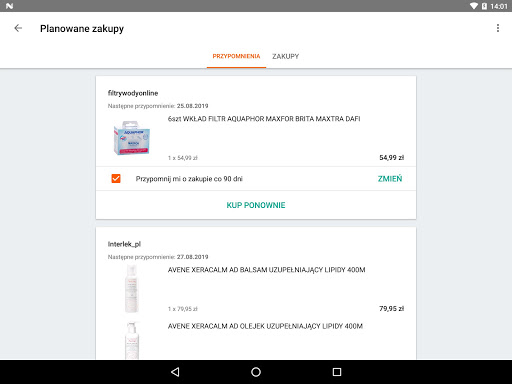Open the three-dot overflow menu
Image resolution: width=512 pixels, height=384 pixels.
498,28
